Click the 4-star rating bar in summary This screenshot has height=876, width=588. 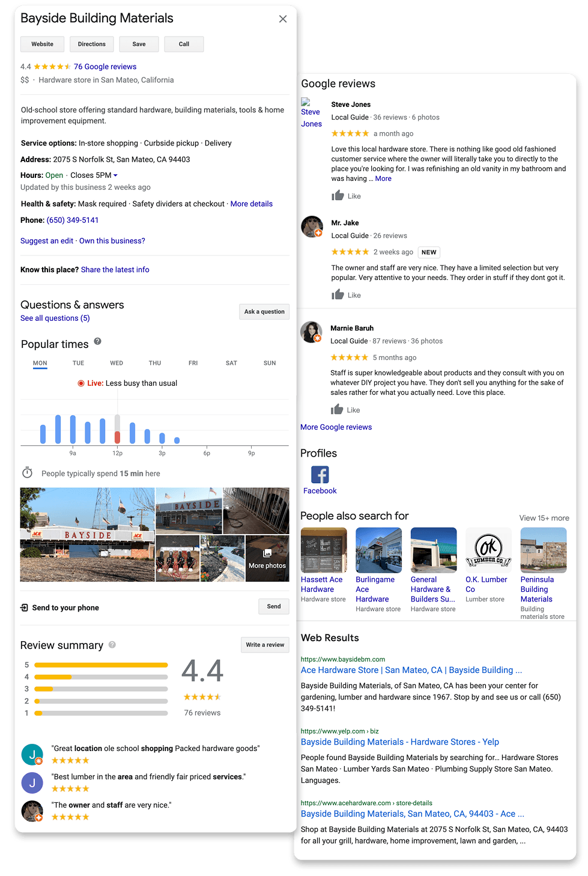pyautogui.click(x=101, y=677)
